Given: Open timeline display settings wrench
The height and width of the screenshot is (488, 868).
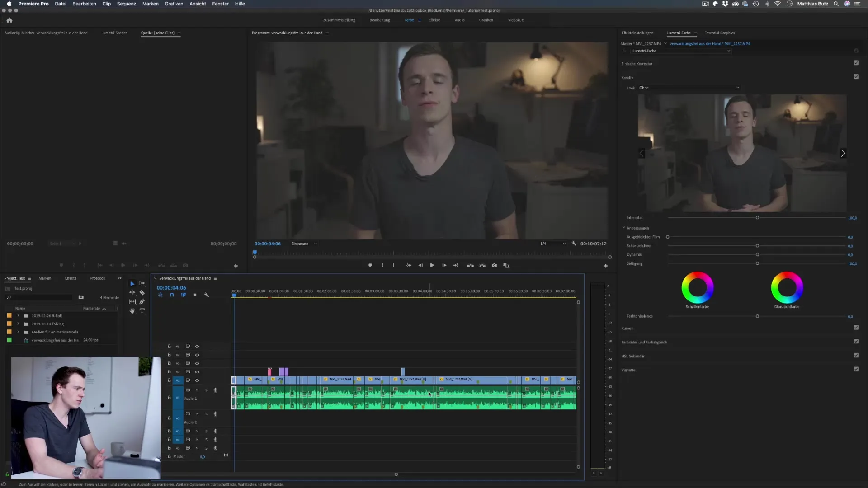Looking at the screenshot, I should pyautogui.click(x=207, y=295).
